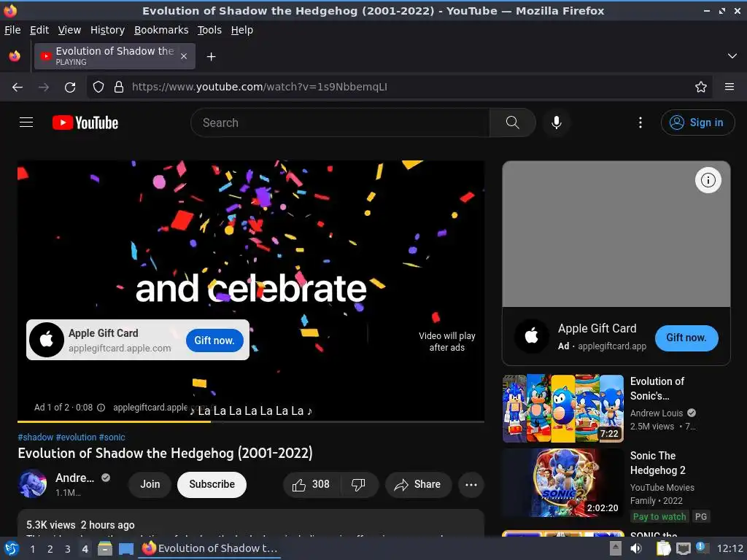Open ad info circle icon in sidebar ad
Image resolution: width=747 pixels, height=560 pixels.
[708, 180]
